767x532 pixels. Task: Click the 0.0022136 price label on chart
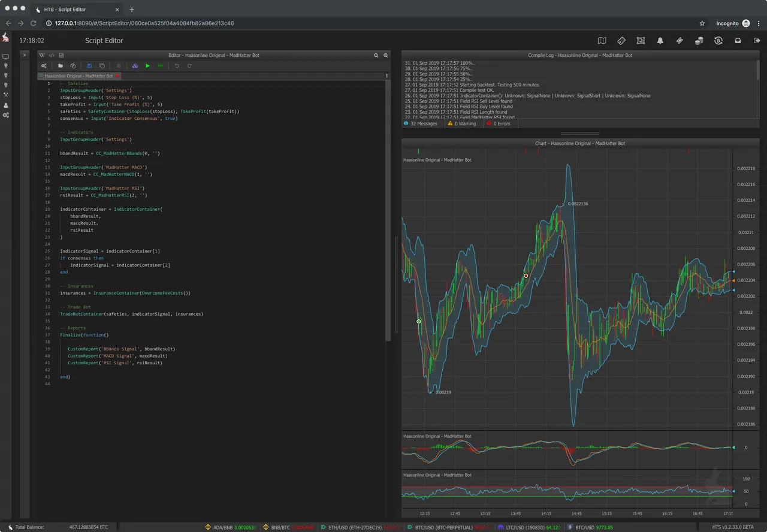pyautogui.click(x=578, y=204)
